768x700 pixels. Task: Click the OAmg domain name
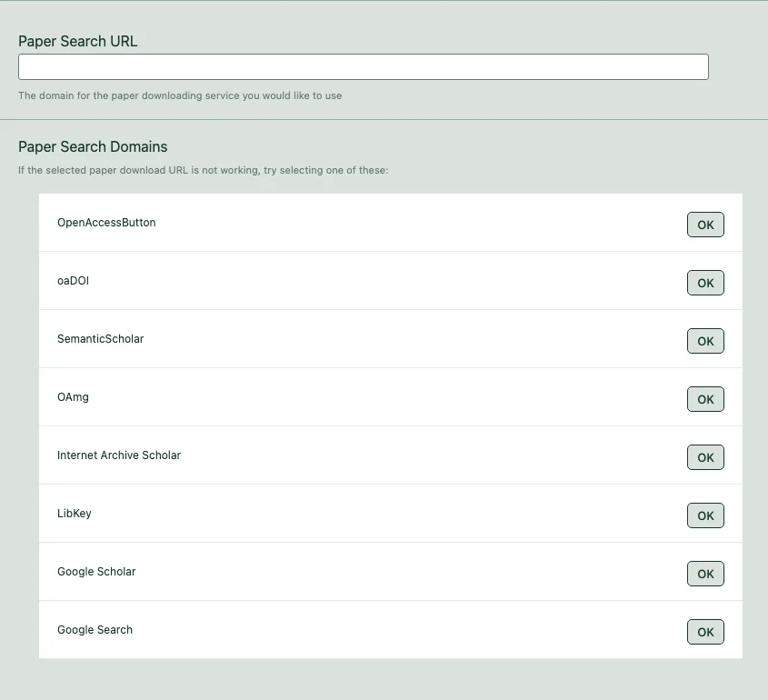[x=73, y=397]
